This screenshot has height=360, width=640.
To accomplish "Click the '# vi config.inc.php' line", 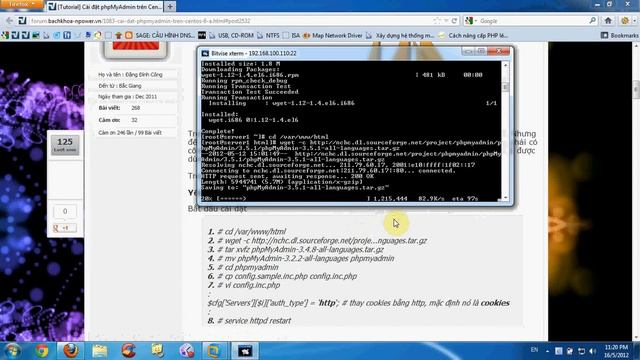I will 244,285.
